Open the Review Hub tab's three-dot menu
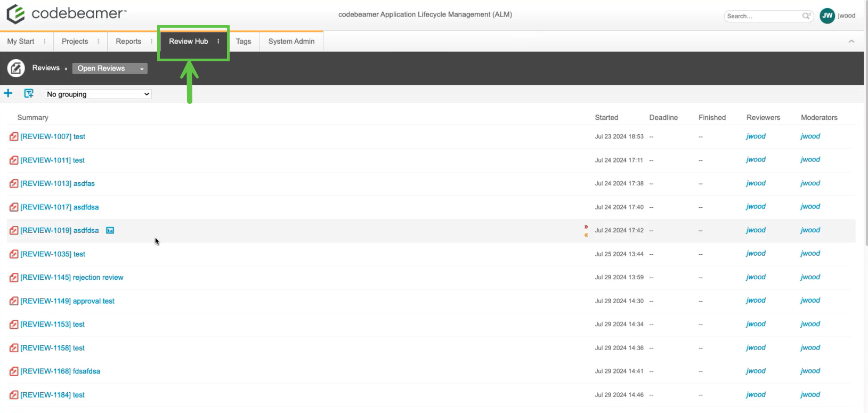The height and width of the screenshot is (413, 868). pos(218,42)
